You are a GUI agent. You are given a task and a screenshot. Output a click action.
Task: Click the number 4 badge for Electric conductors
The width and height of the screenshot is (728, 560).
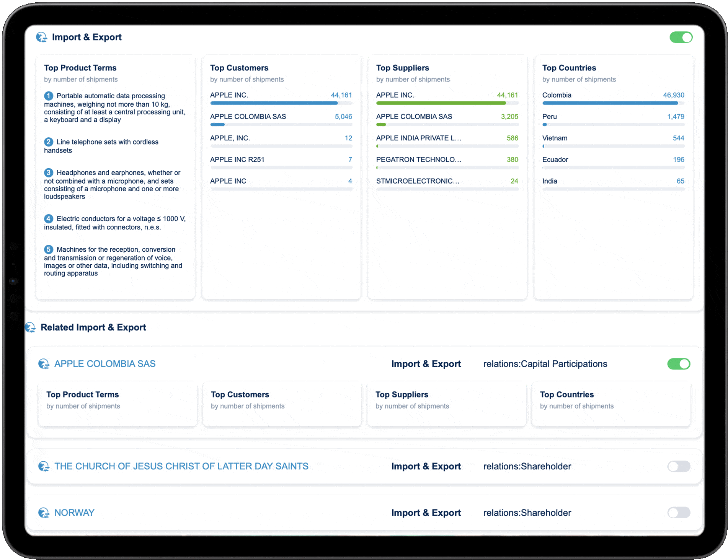coord(49,218)
